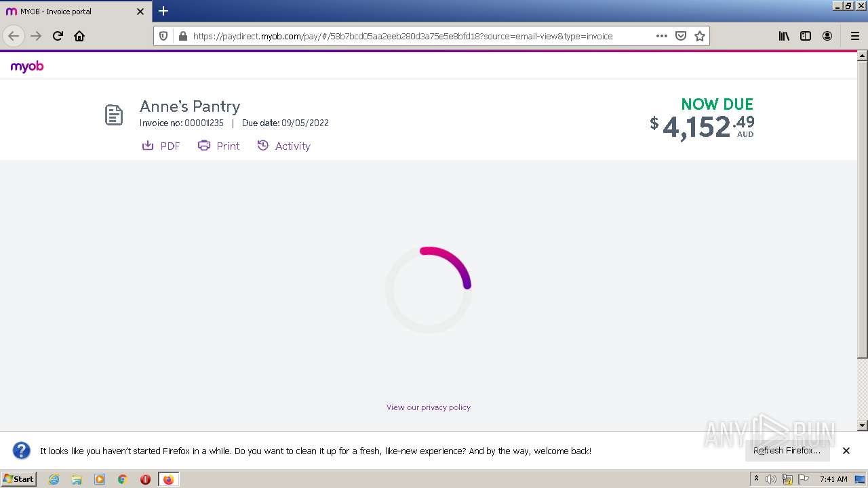
Task: Select the MYOB - Invoice portal tab
Action: click(x=75, y=12)
